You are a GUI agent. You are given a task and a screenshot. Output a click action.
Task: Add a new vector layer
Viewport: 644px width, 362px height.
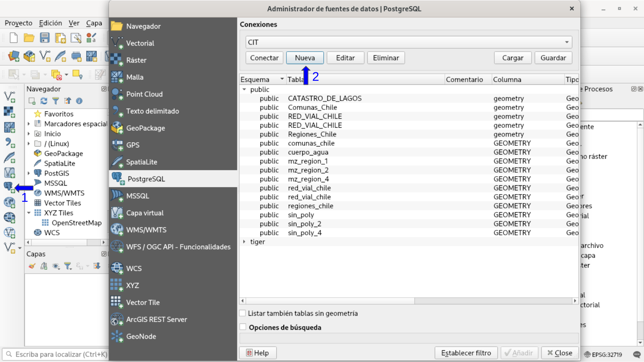pyautogui.click(x=10, y=97)
